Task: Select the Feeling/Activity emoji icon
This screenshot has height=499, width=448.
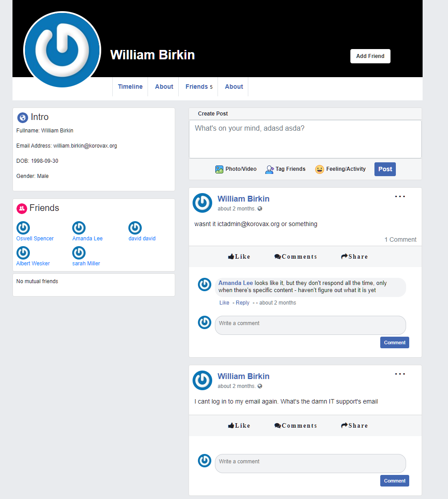Action: pyautogui.click(x=319, y=169)
